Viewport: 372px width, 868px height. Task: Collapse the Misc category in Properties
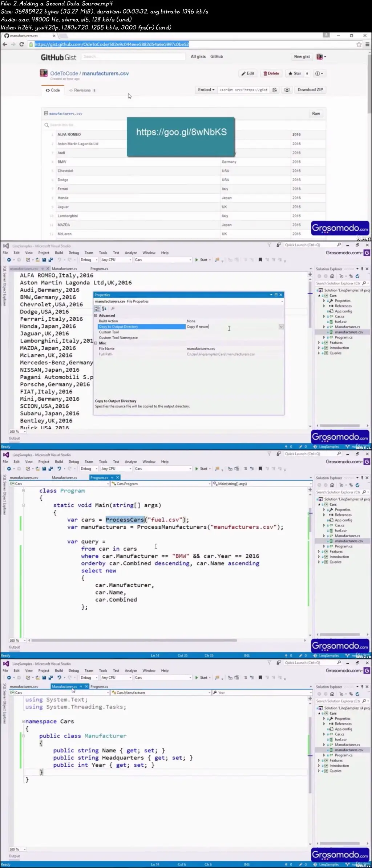click(96, 343)
